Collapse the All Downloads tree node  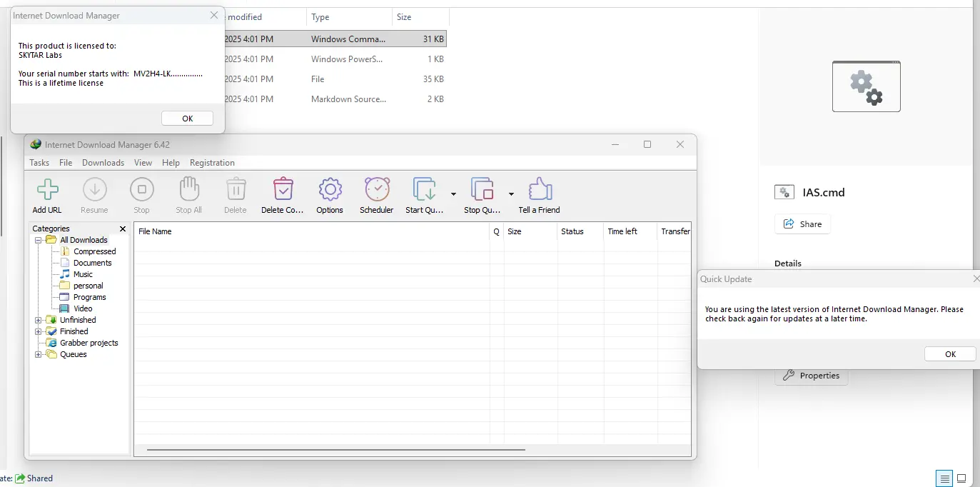39,240
